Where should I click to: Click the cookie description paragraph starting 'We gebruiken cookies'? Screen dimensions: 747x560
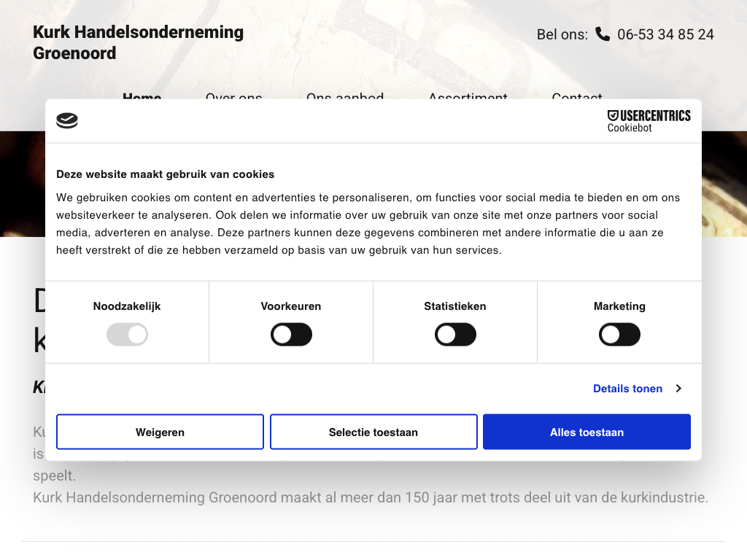click(368, 224)
